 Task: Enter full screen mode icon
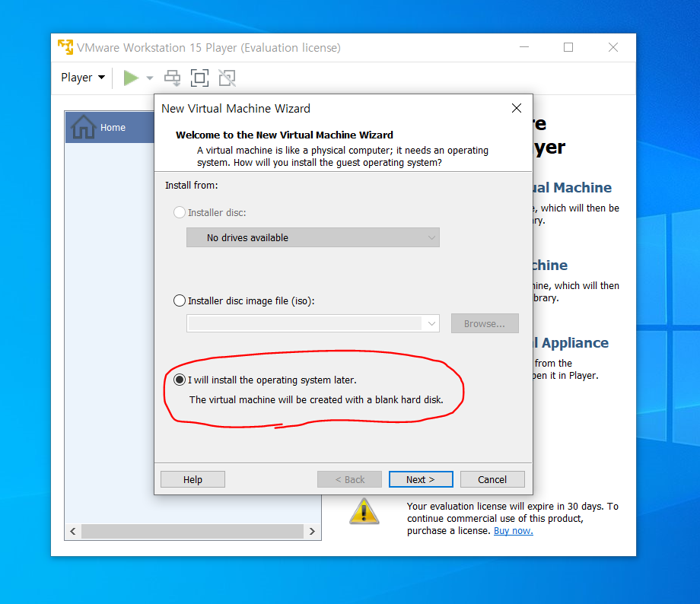click(x=199, y=78)
